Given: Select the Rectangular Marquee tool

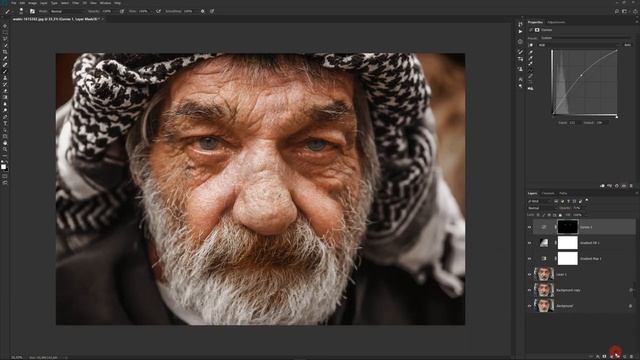Looking at the screenshot, I should point(5,32).
